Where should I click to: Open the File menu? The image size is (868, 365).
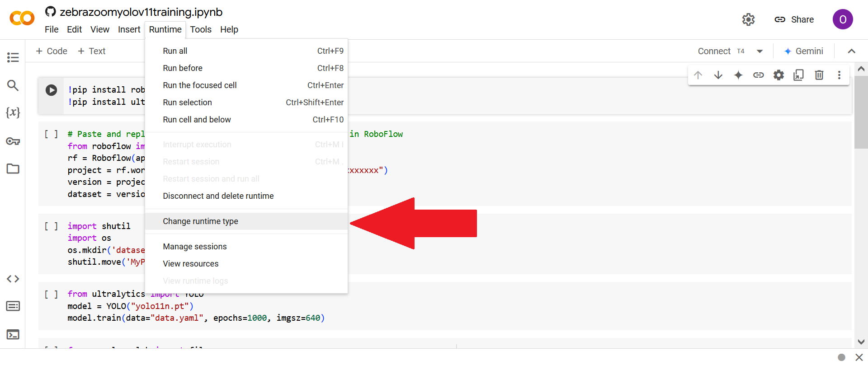(x=52, y=29)
